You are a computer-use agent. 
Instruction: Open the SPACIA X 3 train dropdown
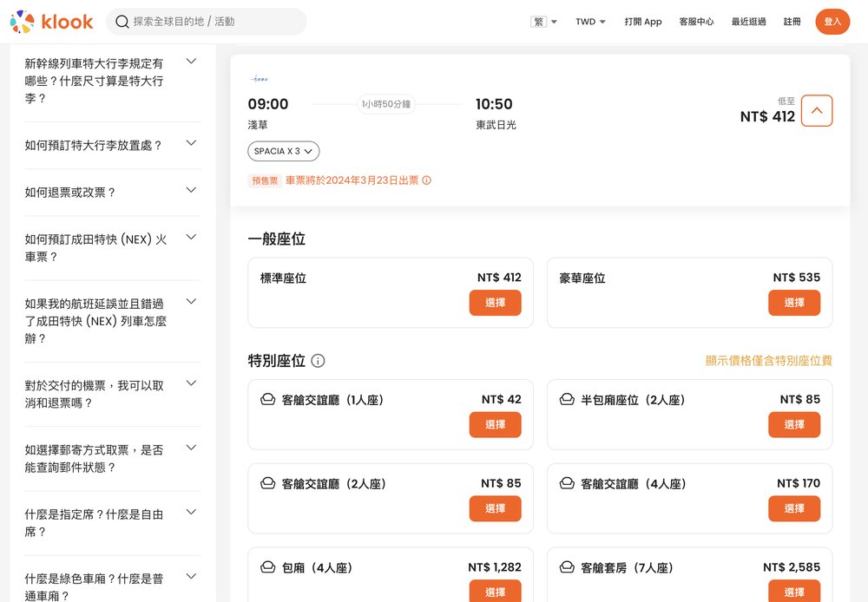[284, 151]
